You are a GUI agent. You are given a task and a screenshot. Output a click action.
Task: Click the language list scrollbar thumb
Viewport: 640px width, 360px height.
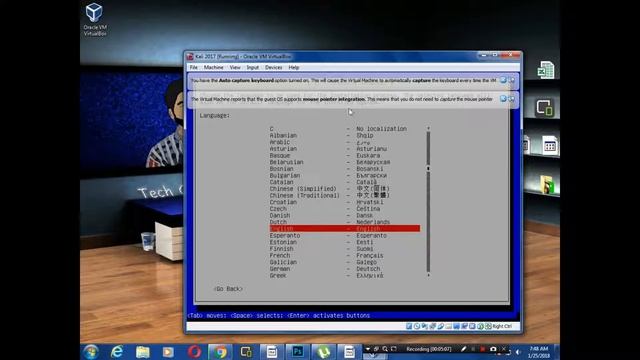428,168
